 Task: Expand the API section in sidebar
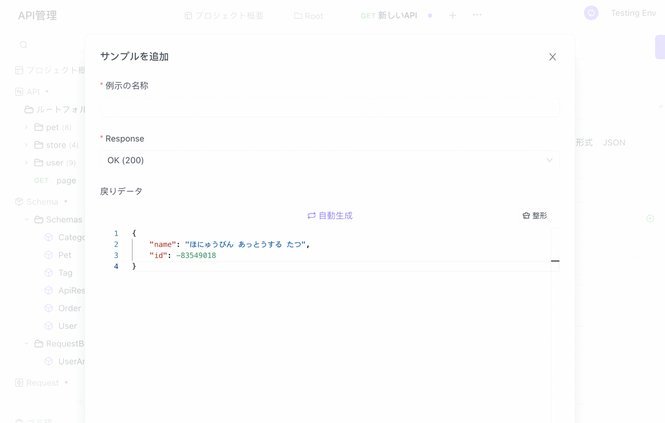pyautogui.click(x=32, y=92)
